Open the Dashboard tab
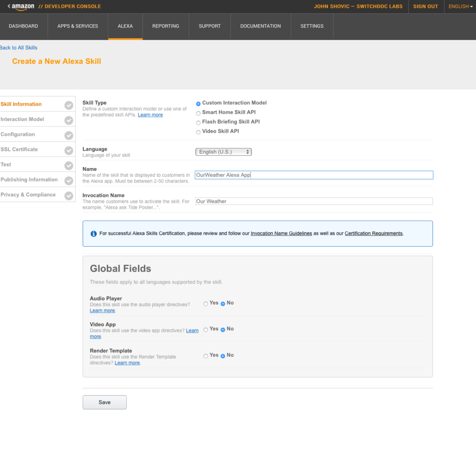 point(23,26)
